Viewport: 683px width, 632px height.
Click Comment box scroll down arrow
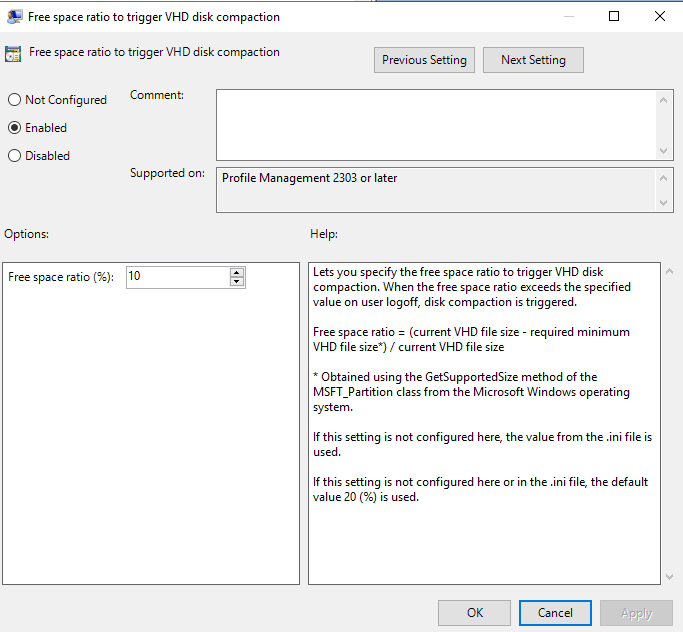click(663, 151)
